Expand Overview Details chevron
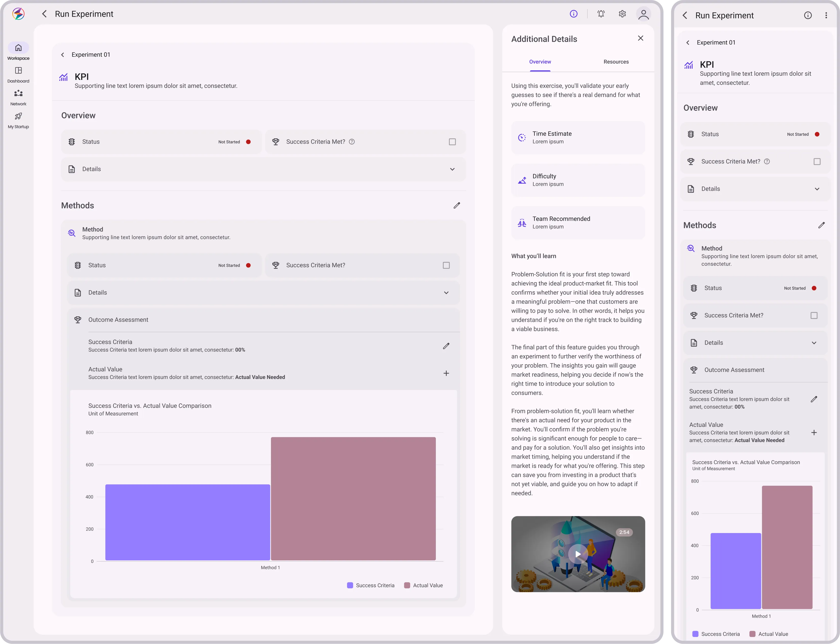 pyautogui.click(x=452, y=169)
